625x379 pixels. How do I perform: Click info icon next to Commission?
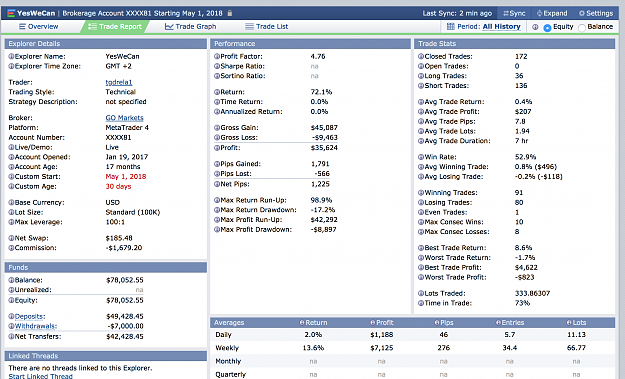click(x=11, y=248)
